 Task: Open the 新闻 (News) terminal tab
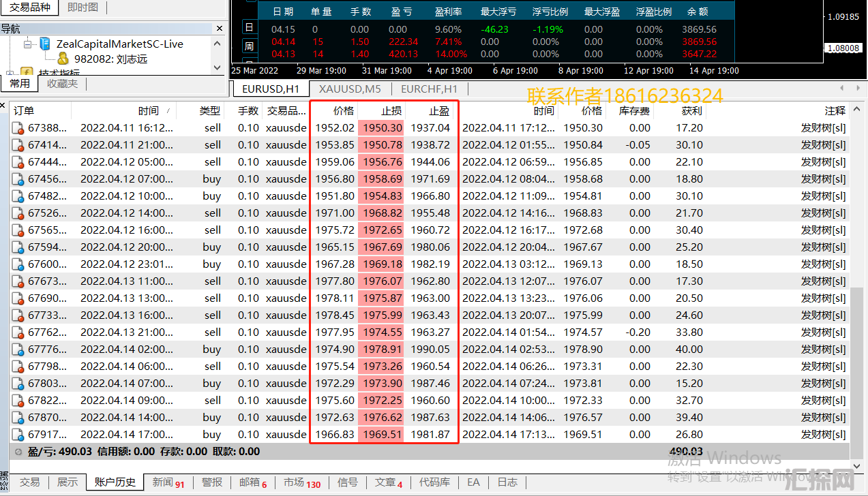tap(168, 482)
